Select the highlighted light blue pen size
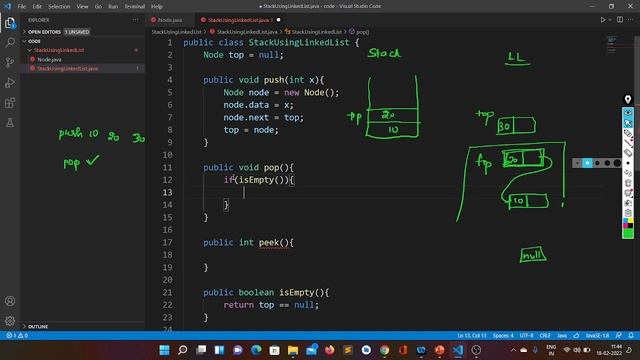 point(587,163)
